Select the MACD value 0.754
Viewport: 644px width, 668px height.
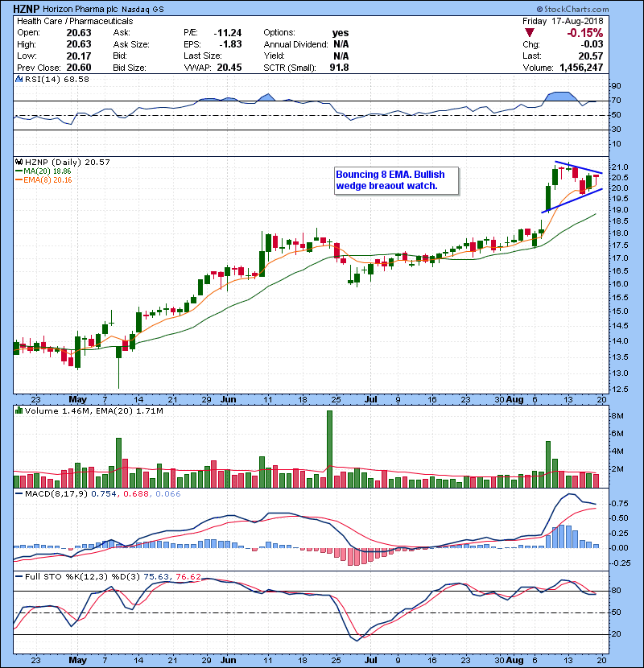click(104, 494)
